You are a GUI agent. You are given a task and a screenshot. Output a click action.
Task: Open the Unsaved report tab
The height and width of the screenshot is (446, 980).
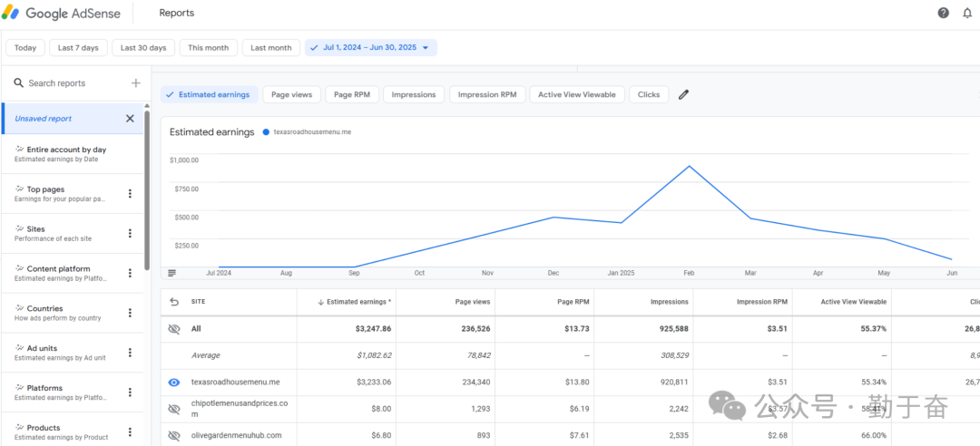click(73, 119)
